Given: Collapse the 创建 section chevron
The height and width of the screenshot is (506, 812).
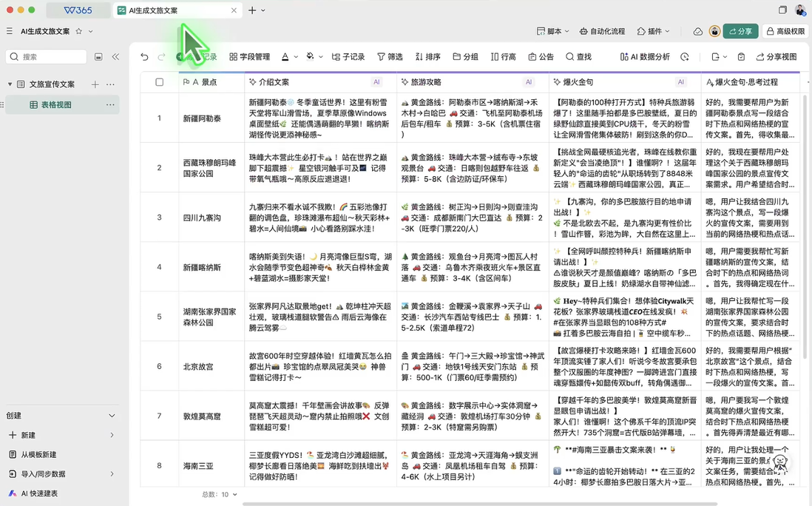Looking at the screenshot, I should click(112, 416).
